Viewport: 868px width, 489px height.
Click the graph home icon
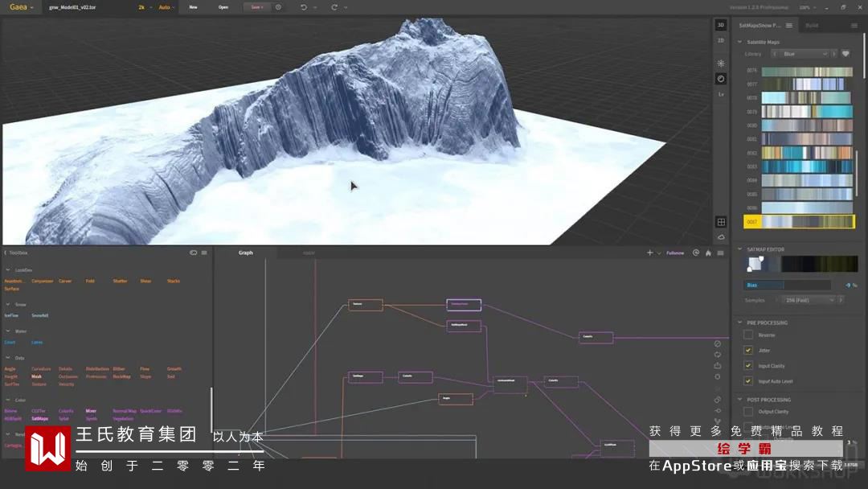708,253
